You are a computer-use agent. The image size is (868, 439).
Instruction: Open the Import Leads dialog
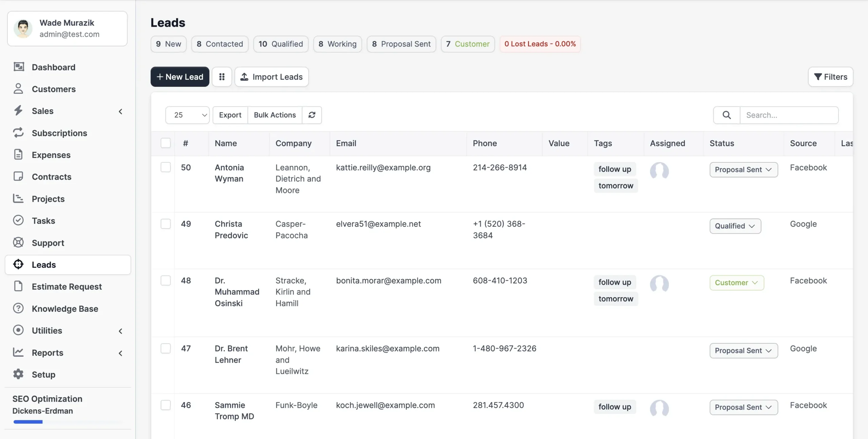pos(271,77)
